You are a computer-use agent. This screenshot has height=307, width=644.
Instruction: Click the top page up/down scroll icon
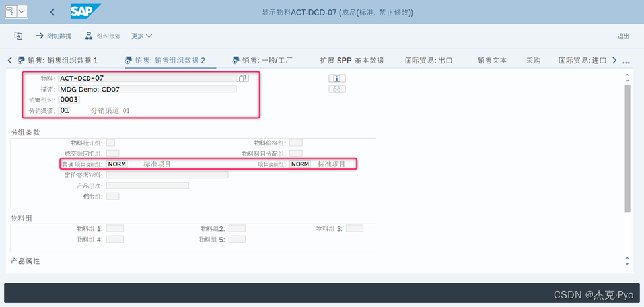627,77
